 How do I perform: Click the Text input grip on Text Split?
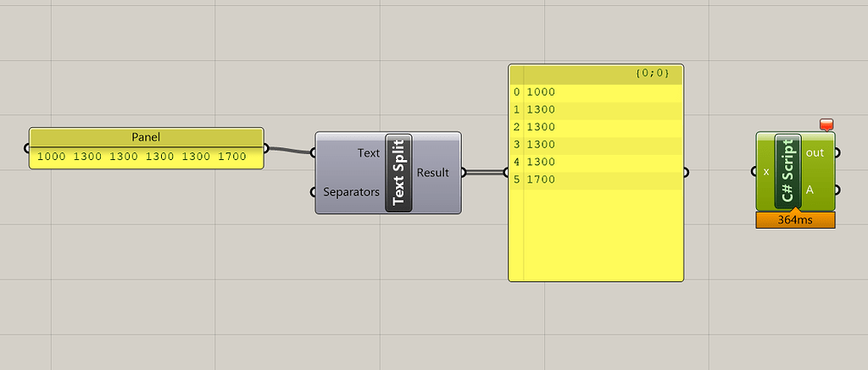[x=313, y=152]
